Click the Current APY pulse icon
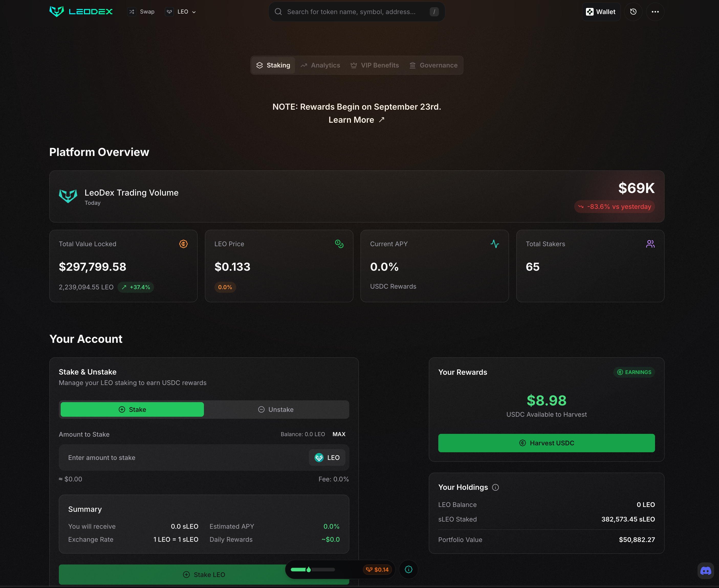Viewport: 719px width, 588px height. point(495,244)
